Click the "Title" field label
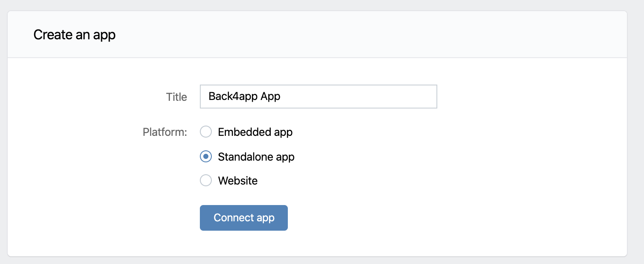The width and height of the screenshot is (644, 264). pyautogui.click(x=177, y=97)
